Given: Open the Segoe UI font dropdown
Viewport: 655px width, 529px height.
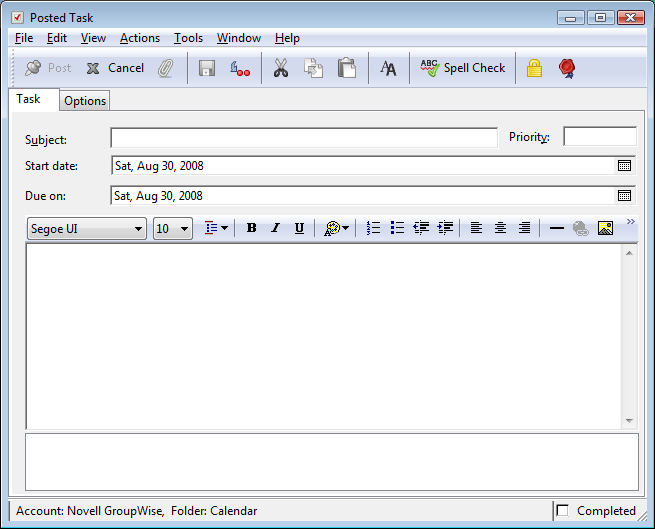Looking at the screenshot, I should [x=87, y=229].
